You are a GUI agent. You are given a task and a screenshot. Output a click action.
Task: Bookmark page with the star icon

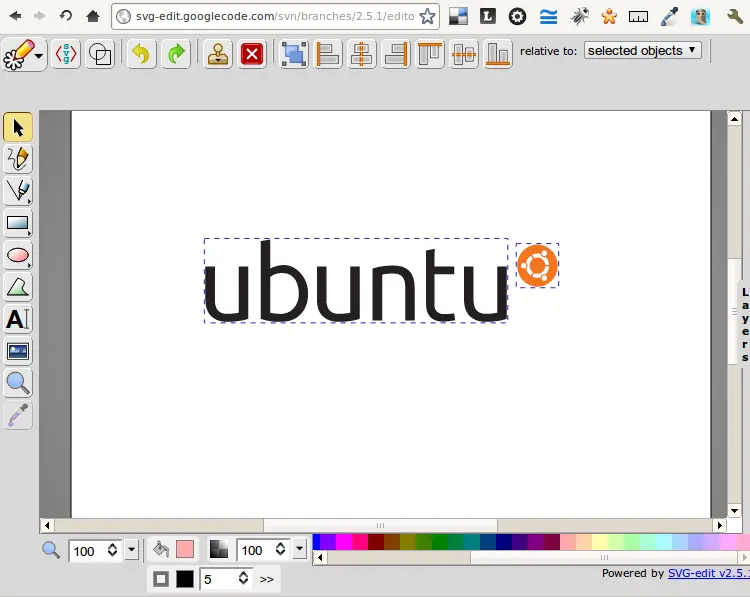(x=427, y=16)
